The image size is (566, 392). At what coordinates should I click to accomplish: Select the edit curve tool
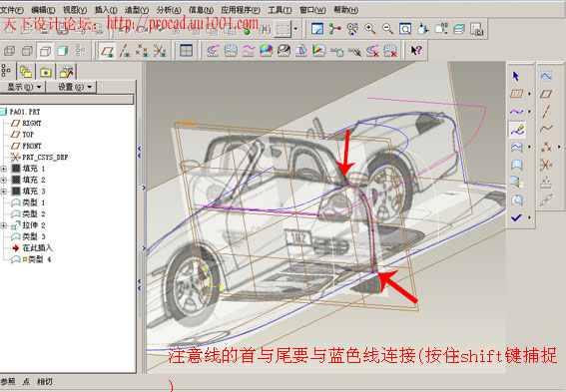pos(517,129)
